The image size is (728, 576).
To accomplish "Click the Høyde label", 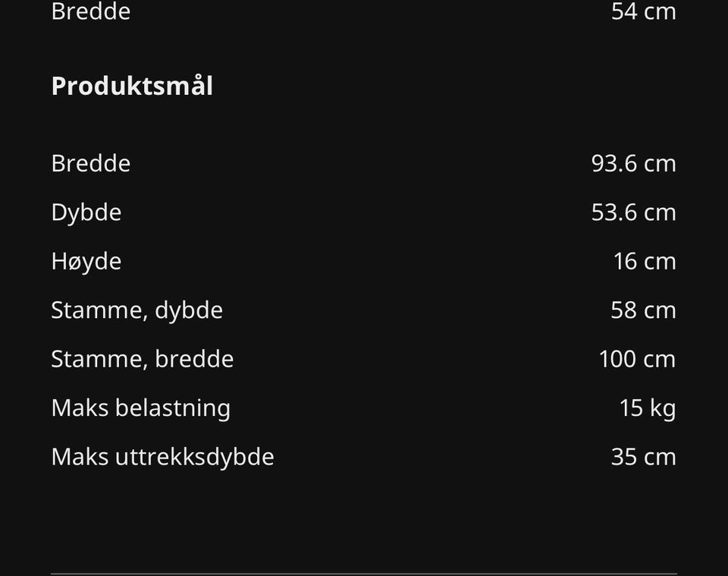I will pyautogui.click(x=86, y=261).
